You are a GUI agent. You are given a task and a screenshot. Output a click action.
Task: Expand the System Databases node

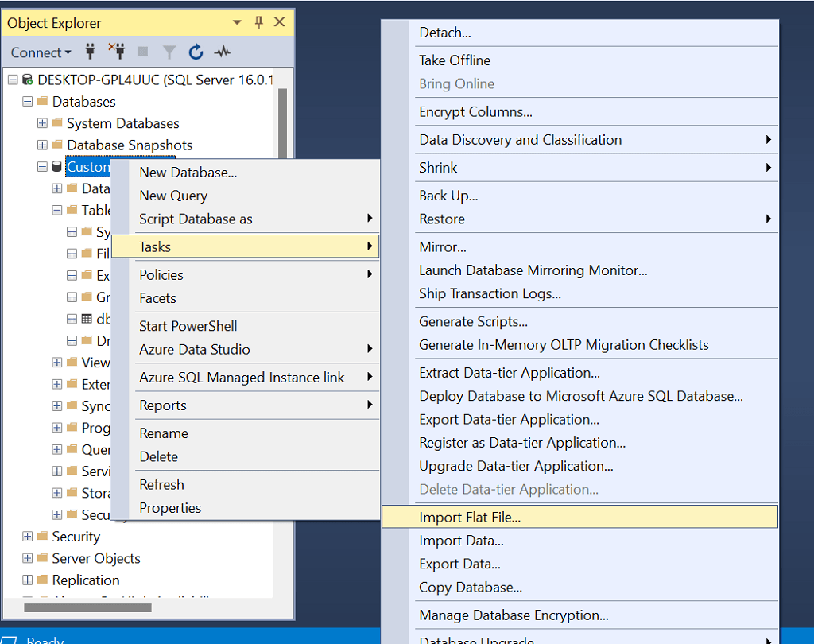42,123
